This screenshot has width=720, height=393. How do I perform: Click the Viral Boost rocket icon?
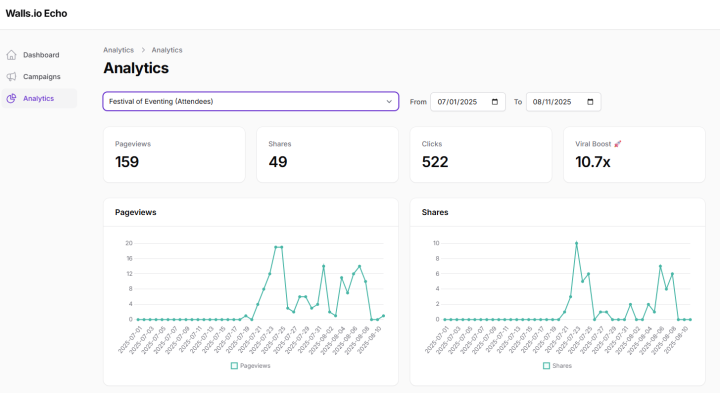[x=618, y=144]
